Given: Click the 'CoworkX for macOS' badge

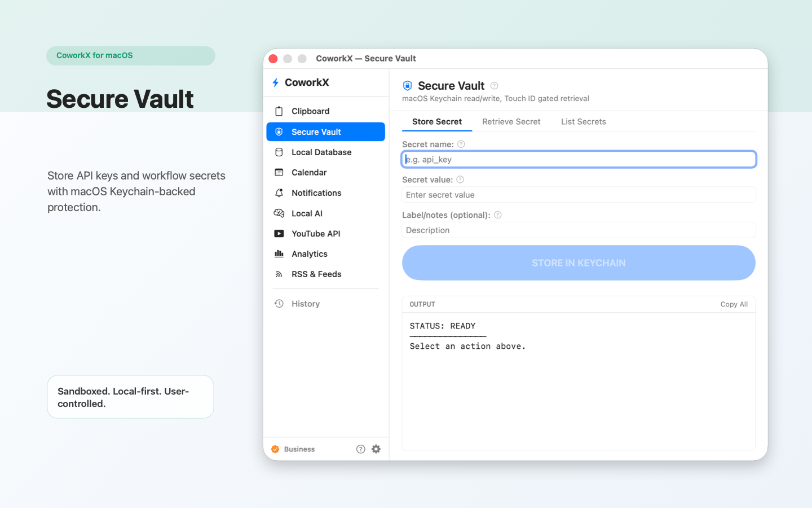Looking at the screenshot, I should click(131, 55).
